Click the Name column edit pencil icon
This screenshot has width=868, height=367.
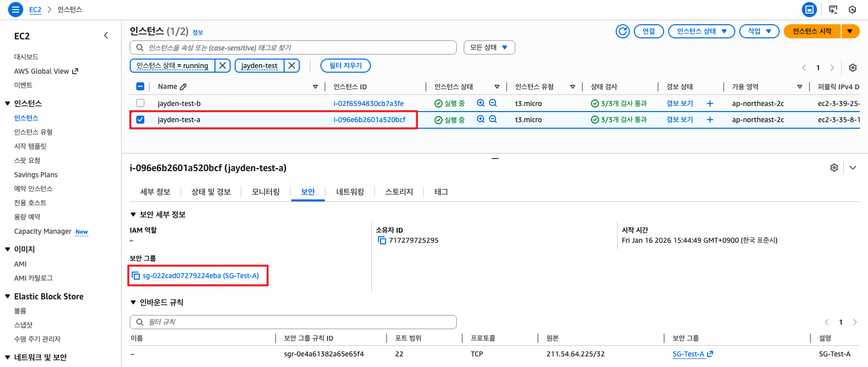(x=183, y=87)
